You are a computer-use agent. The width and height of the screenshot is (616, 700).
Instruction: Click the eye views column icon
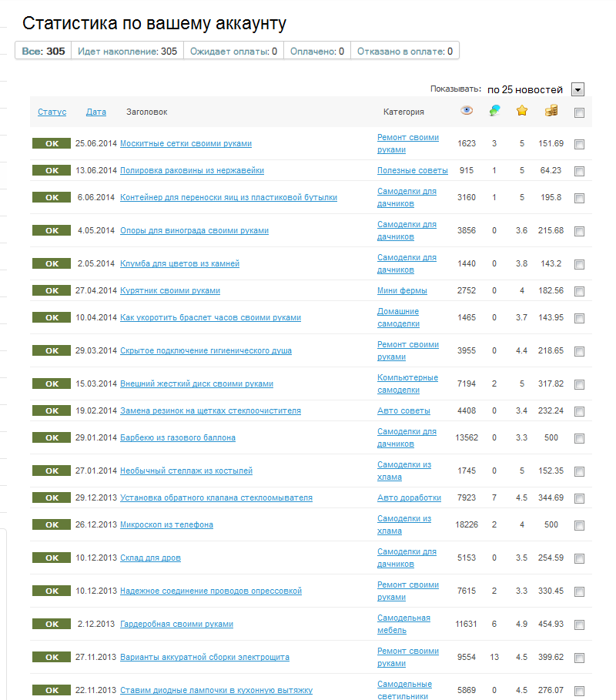pos(467,111)
